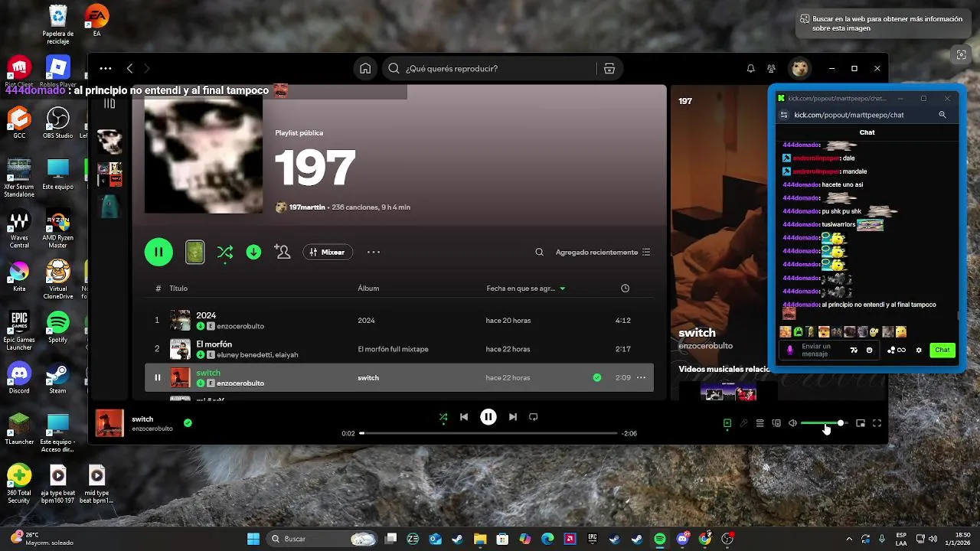The width and height of the screenshot is (980, 551).
Task: Open more options for 197 playlist
Action: [x=374, y=252]
